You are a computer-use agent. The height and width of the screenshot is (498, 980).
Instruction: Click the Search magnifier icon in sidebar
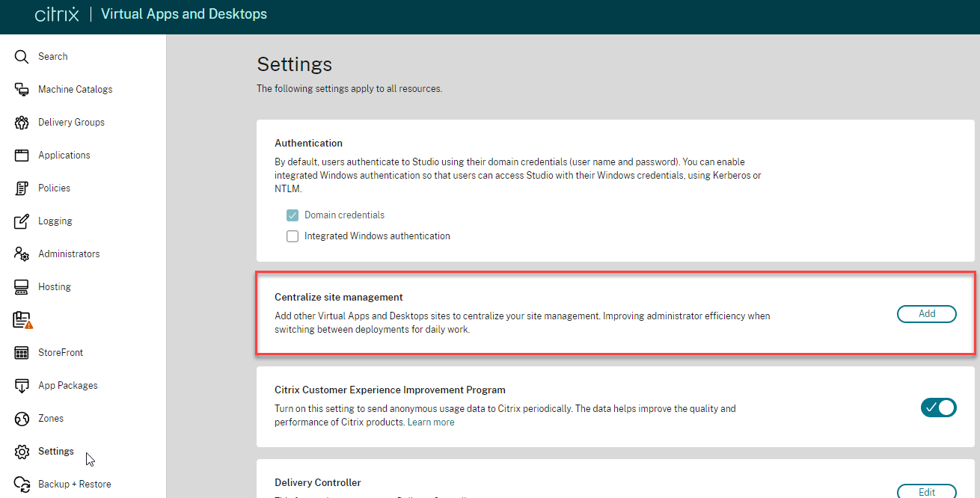[22, 57]
